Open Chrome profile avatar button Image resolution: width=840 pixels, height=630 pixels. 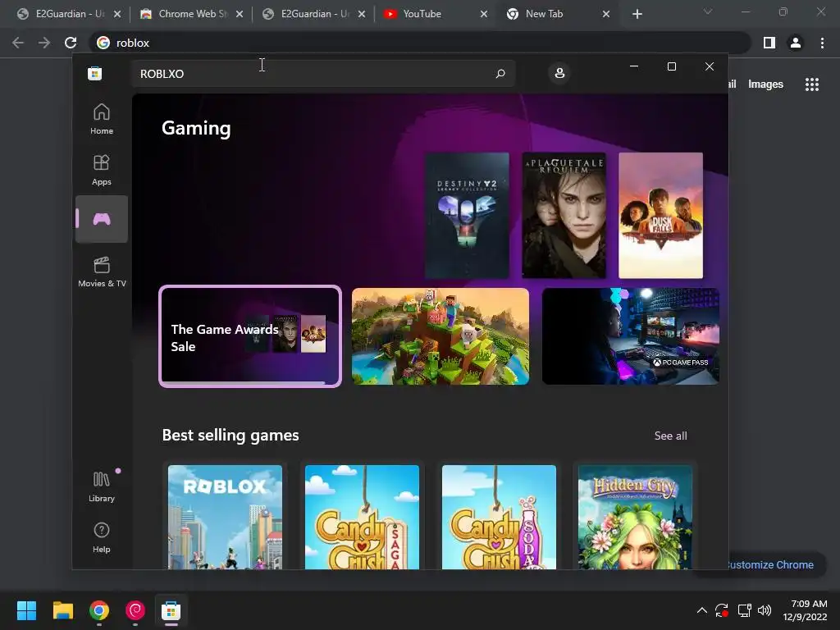coord(796,43)
